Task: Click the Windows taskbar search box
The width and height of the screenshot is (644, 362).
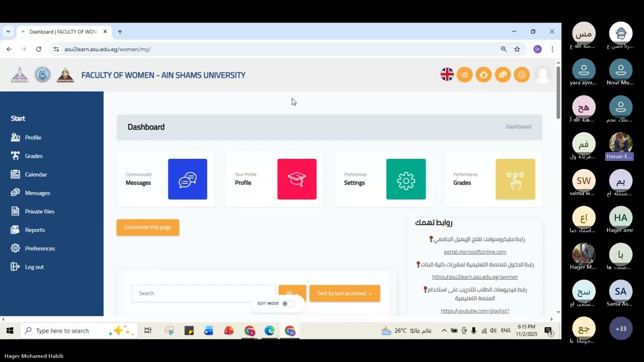Action: [78, 331]
